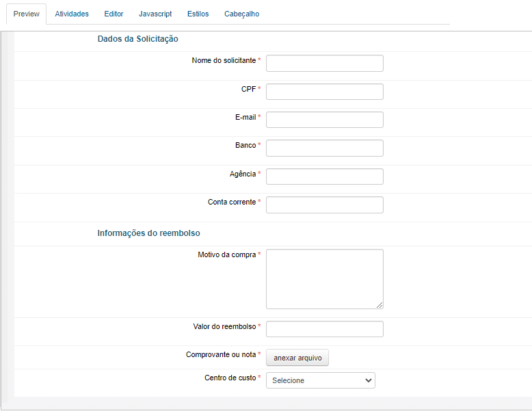Click the Motivo da compra resize handle
The image size is (532, 420).
(380, 305)
